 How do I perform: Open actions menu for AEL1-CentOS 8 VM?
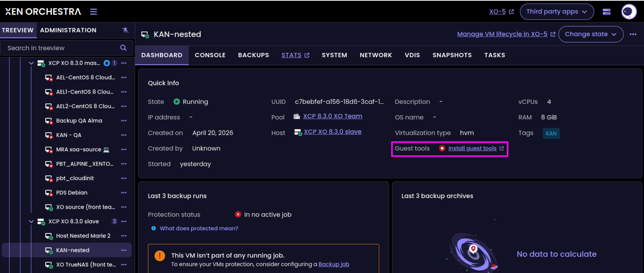click(124, 92)
